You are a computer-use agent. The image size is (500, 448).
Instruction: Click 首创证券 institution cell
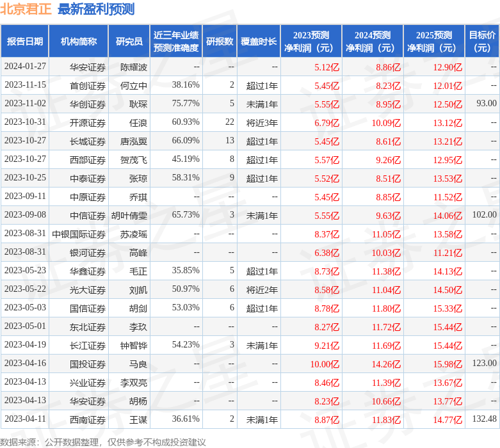point(88,86)
